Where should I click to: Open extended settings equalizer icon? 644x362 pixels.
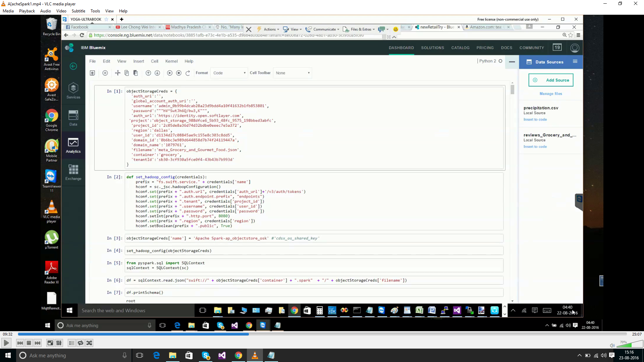pyautogui.click(x=59, y=343)
